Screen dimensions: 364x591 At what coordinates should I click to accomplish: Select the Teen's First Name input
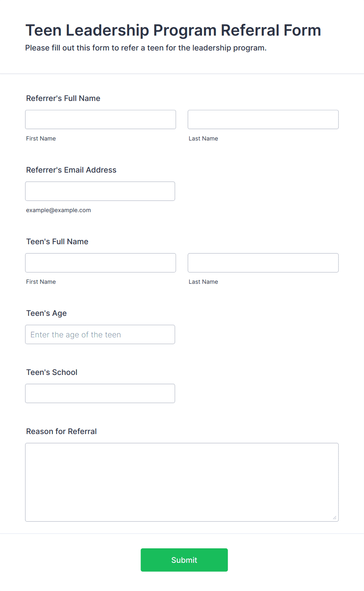pyautogui.click(x=101, y=263)
